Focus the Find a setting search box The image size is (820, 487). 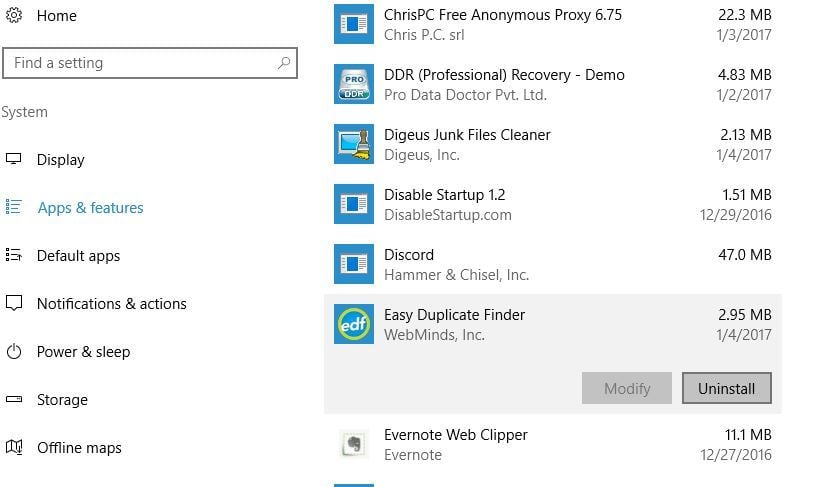click(x=150, y=63)
